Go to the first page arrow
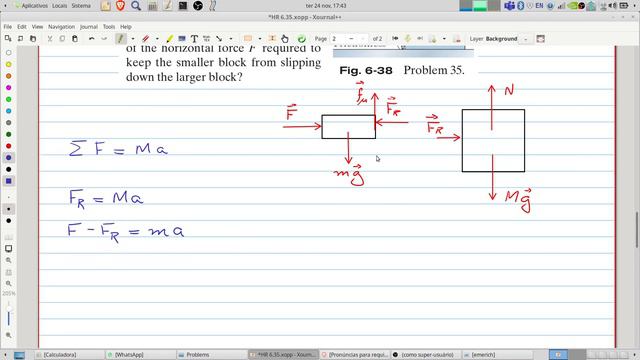640x360 pixels. click(395, 39)
